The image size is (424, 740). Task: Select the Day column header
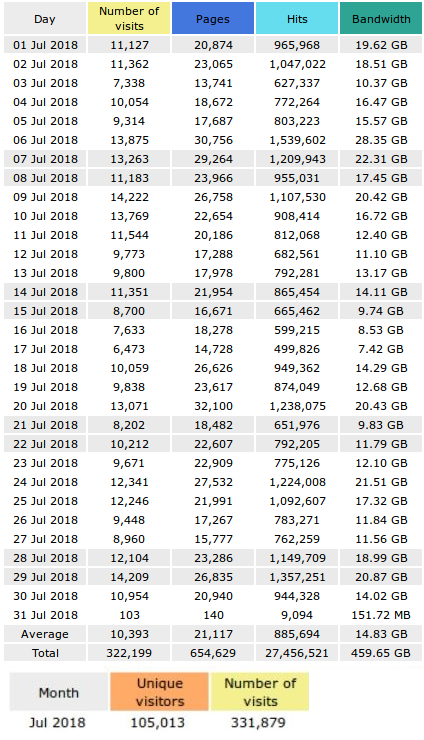pyautogui.click(x=45, y=18)
